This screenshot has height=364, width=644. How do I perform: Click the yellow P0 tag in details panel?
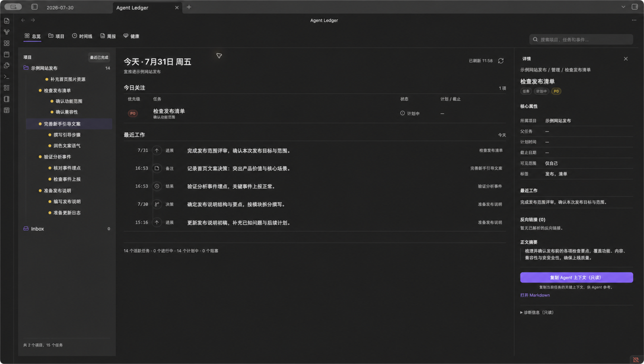(556, 91)
